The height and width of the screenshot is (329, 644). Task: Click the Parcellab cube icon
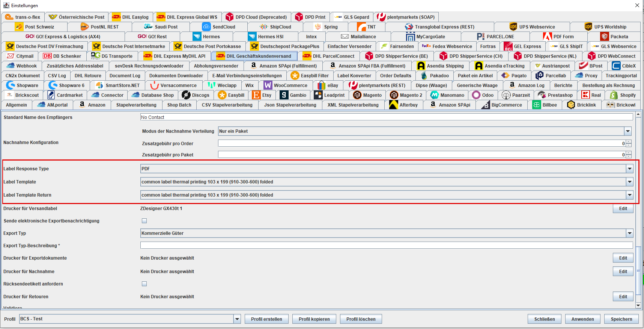(x=539, y=75)
